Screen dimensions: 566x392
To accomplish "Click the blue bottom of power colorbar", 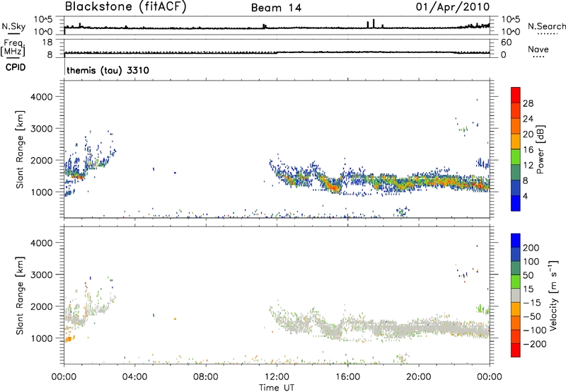I will click(x=516, y=203).
